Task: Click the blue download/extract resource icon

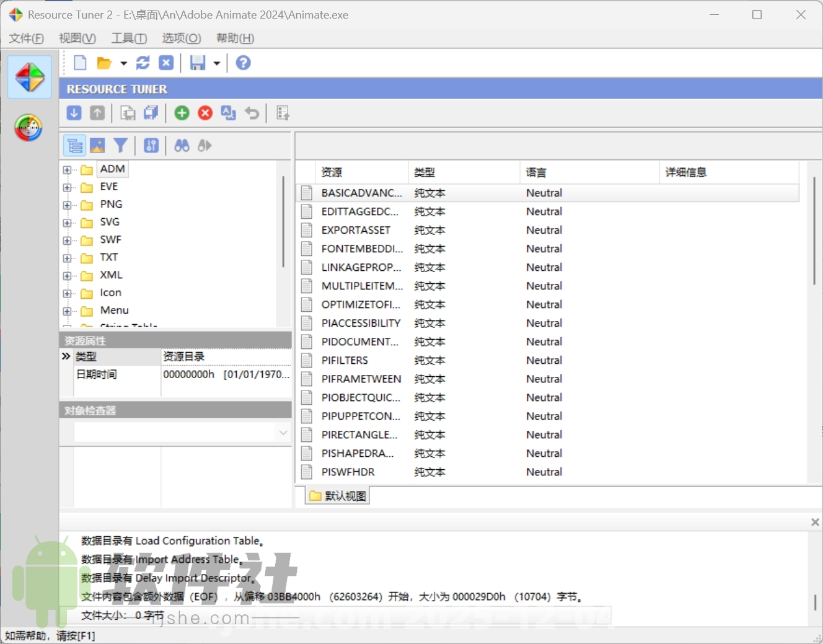Action: (74, 113)
